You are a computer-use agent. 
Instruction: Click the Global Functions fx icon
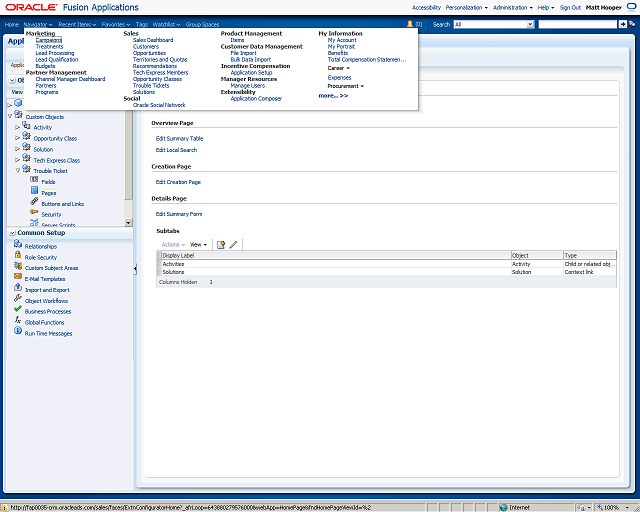[x=18, y=320]
